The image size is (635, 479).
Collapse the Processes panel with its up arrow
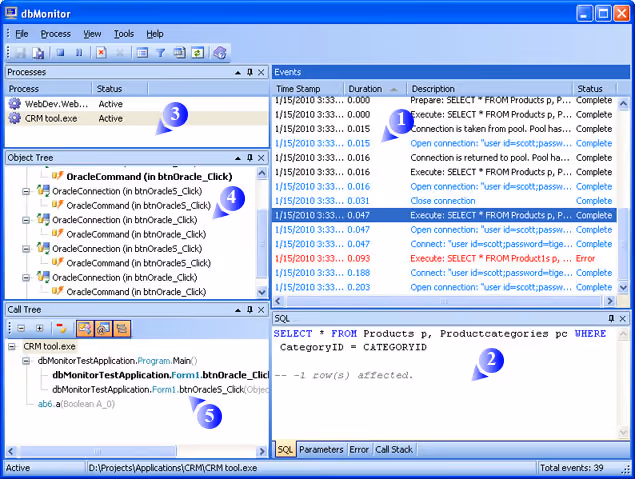point(238,73)
